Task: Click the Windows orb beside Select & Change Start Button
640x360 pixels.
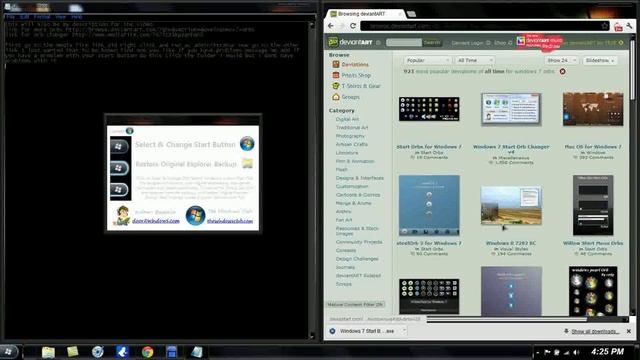Action: pyautogui.click(x=247, y=144)
